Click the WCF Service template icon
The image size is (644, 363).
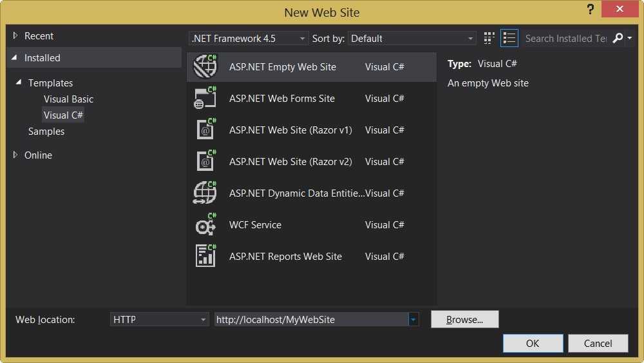tap(205, 225)
